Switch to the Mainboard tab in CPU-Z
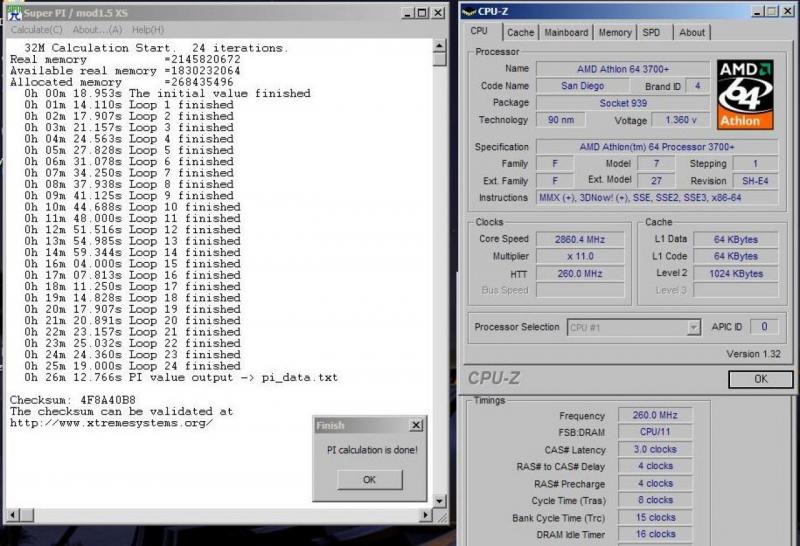Screen dimensions: 800x546 click(x=566, y=33)
